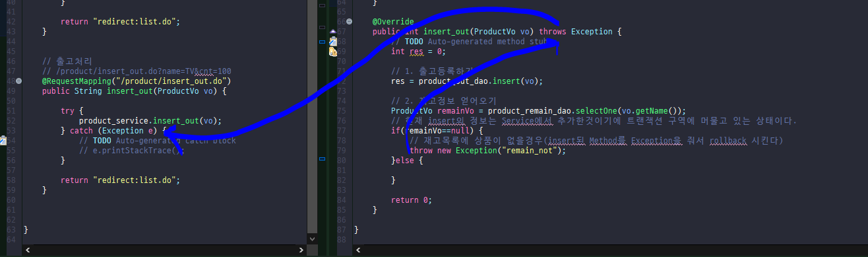
Task: Click the "else" keyword on line 80
Action: coord(405,161)
